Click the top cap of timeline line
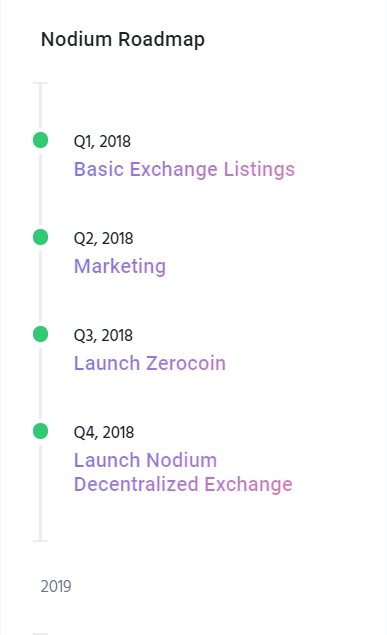Viewport: 387px width, 635px height. [40, 83]
